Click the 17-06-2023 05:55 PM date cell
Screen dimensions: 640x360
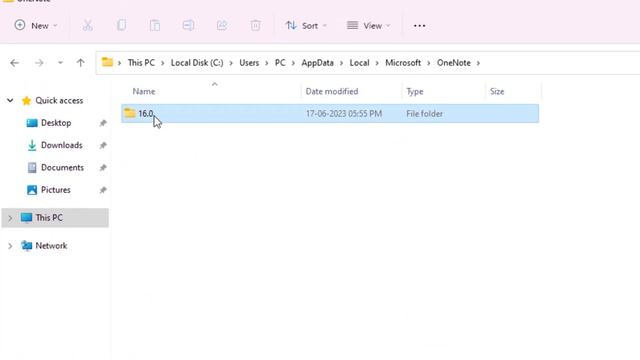(344, 114)
